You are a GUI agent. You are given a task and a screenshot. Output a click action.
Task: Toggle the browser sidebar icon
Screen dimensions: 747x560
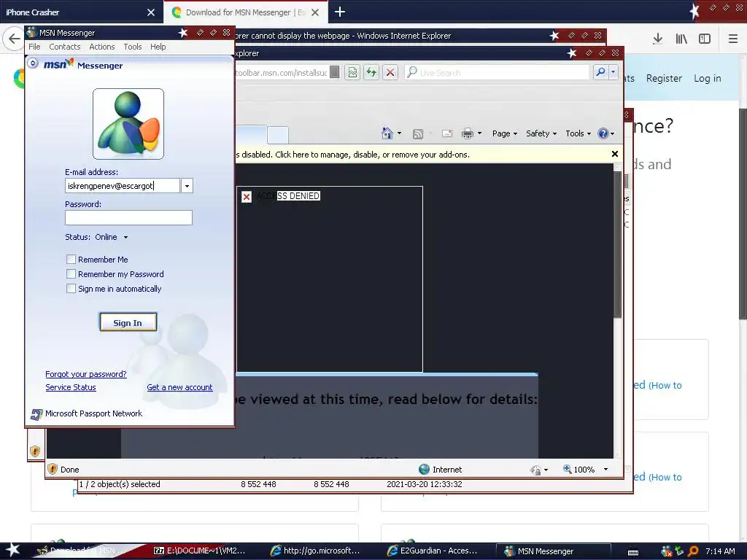pyautogui.click(x=705, y=39)
